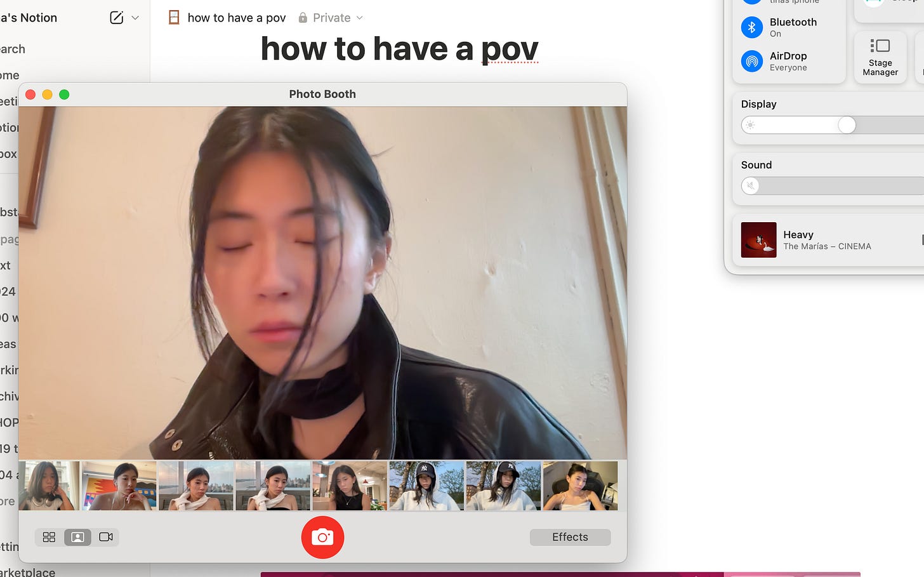Click the Sound label in Control Center
Screen dimensions: 924x577
coord(756,165)
